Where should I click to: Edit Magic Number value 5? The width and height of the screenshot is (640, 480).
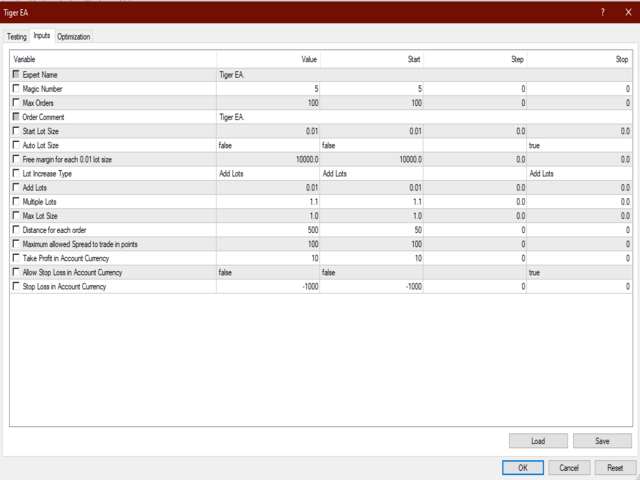[268, 89]
